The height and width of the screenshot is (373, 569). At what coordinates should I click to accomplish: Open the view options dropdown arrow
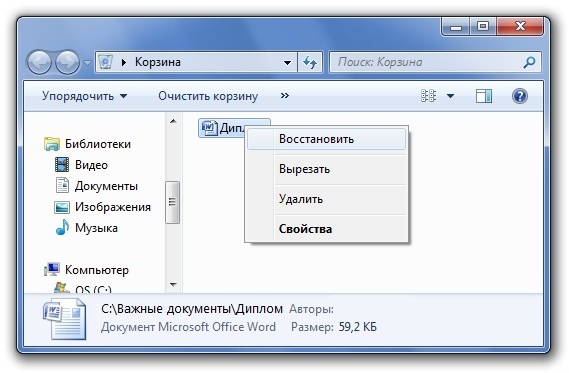click(x=450, y=96)
